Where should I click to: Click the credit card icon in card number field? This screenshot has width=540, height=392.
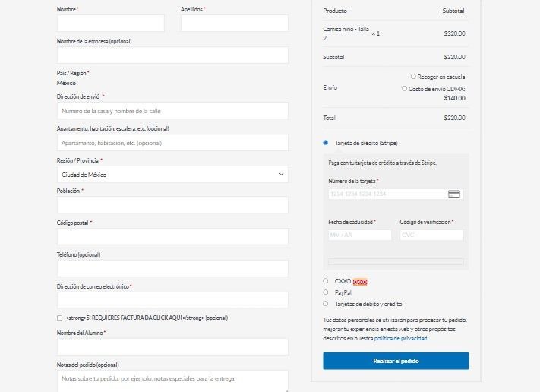coord(454,194)
